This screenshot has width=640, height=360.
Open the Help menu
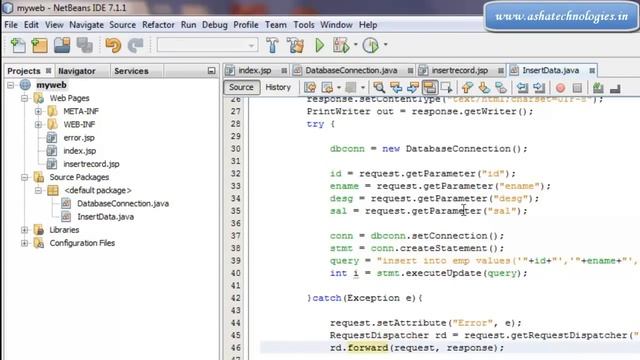pos(368,25)
